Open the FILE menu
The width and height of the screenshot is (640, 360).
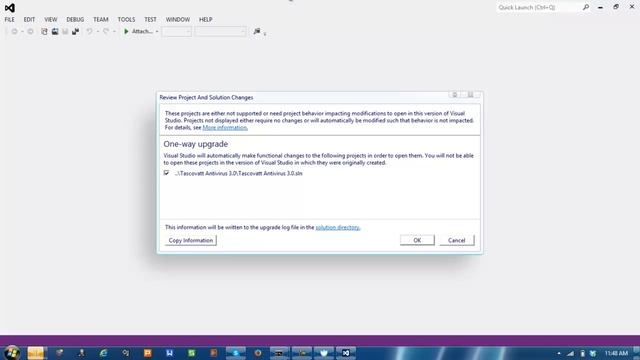point(9,19)
